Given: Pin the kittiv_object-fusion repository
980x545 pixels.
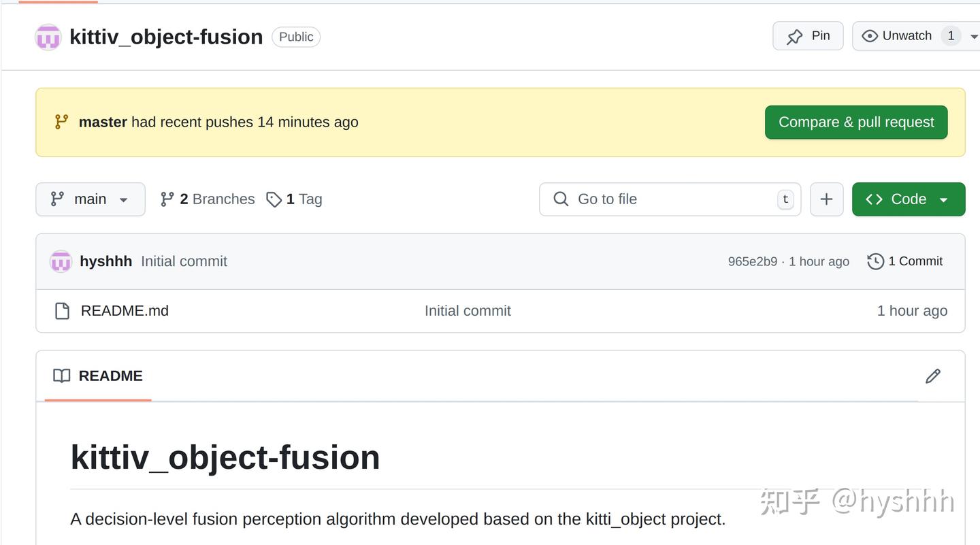Looking at the screenshot, I should [x=807, y=35].
